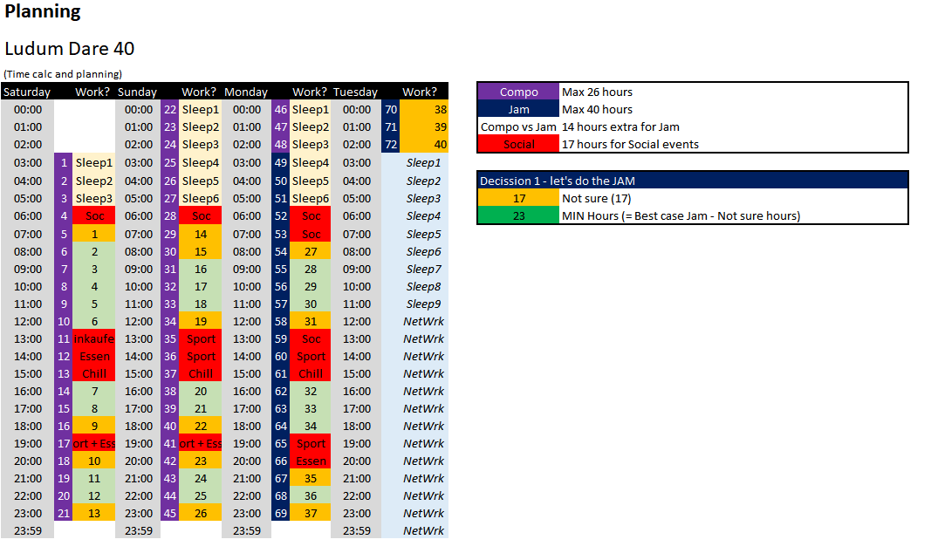Select the Saturday column header
Image resolution: width=931 pixels, height=560 pixels.
(x=27, y=92)
